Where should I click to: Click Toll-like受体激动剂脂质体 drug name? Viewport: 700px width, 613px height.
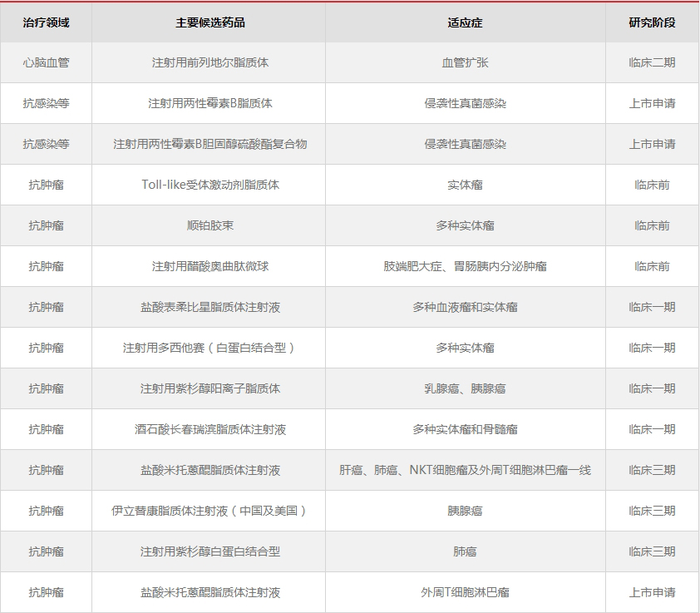210,185
